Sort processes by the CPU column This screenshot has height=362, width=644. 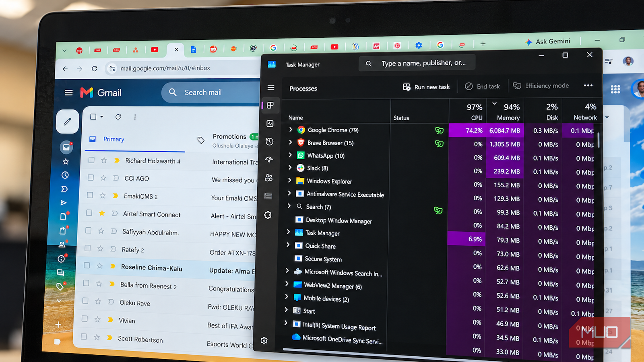(x=467, y=111)
